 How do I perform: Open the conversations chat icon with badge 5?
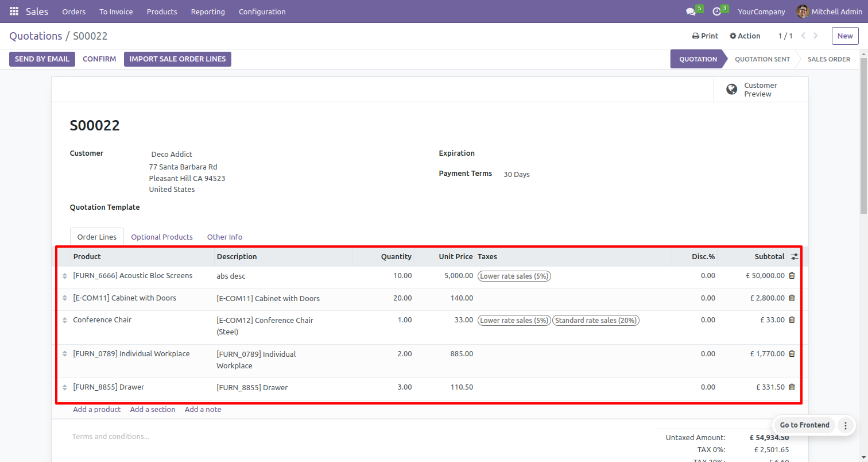691,11
